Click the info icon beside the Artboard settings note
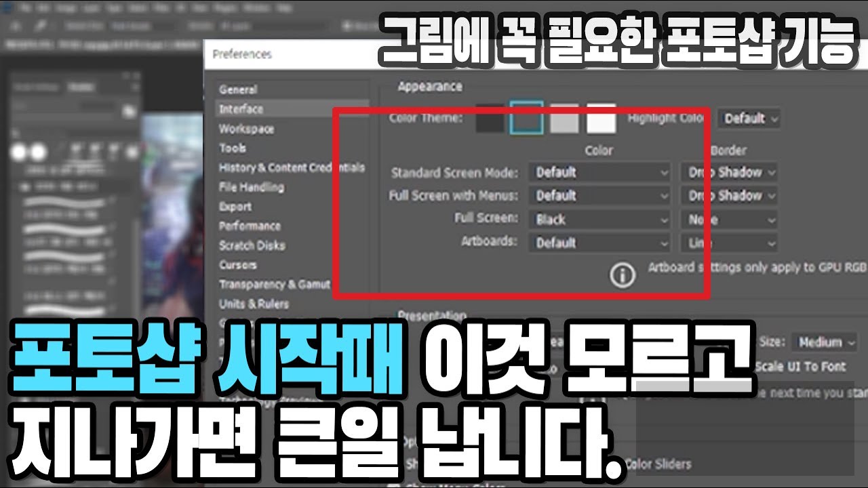 point(623,274)
